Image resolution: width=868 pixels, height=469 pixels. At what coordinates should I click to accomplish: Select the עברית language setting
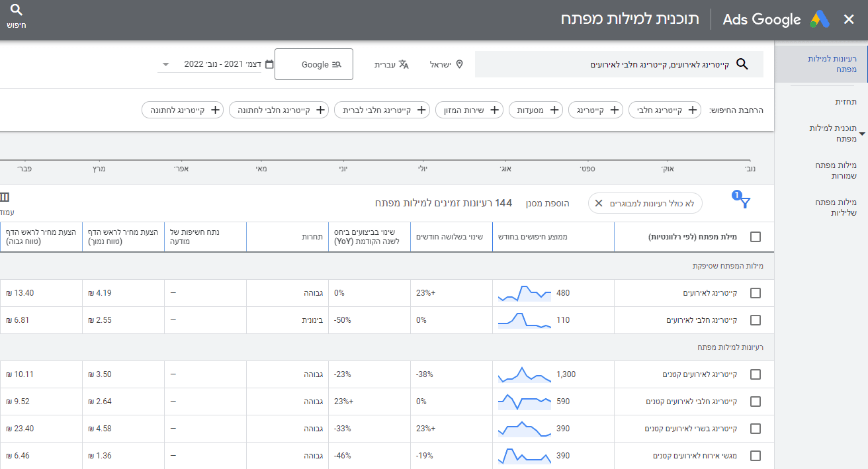coord(392,64)
